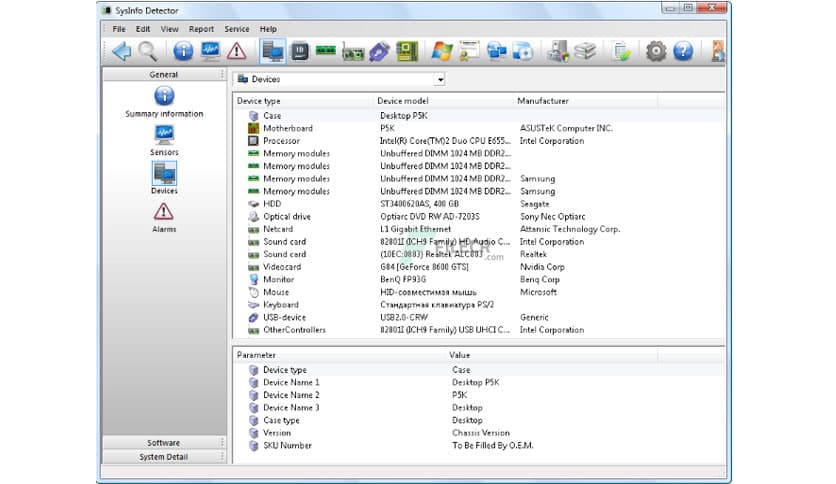Click the green memory module toolbar icon
This screenshot has height=484, width=836.
pos(326,51)
